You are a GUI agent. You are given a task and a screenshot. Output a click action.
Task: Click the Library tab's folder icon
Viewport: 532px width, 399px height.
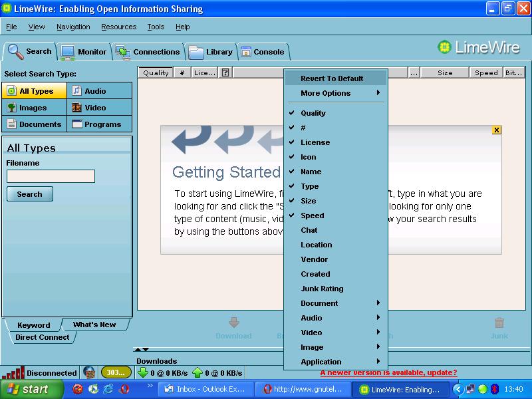[x=196, y=53]
